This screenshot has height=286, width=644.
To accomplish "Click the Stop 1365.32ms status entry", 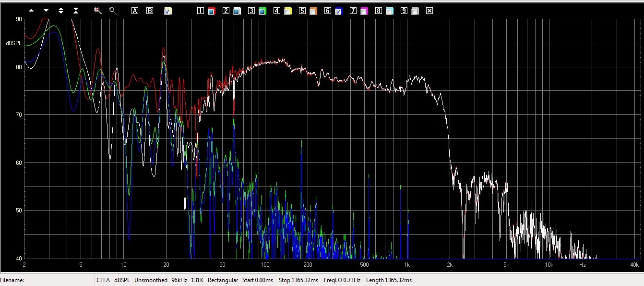I will [298, 280].
